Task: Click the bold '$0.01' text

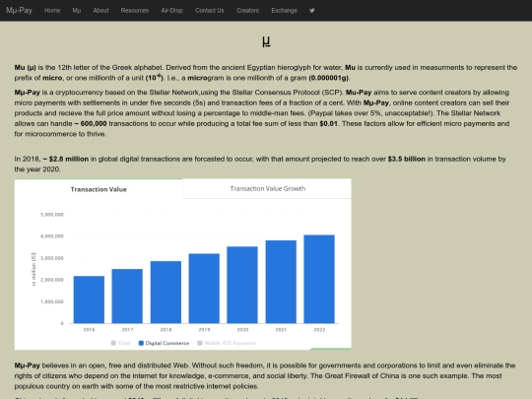Action: 328,123
